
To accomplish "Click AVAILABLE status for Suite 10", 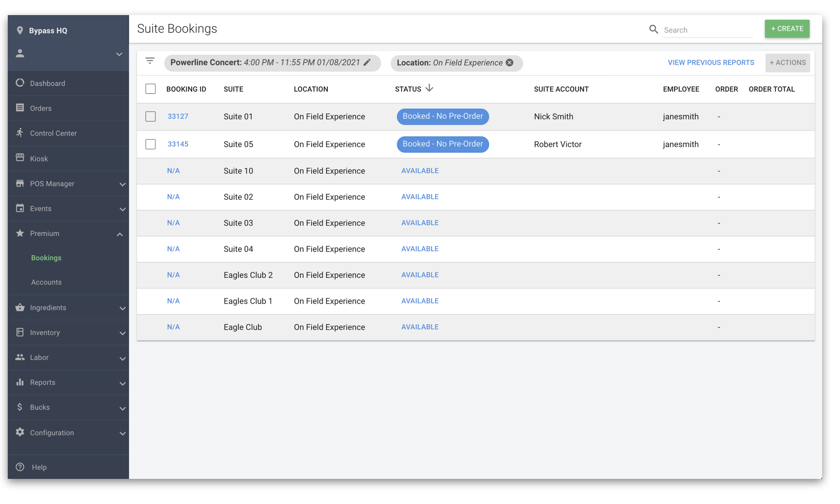I will coord(420,171).
